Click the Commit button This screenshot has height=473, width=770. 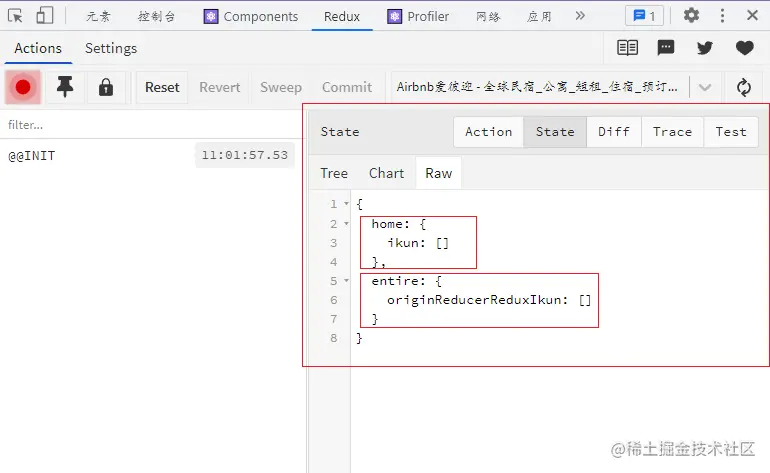[x=347, y=87]
